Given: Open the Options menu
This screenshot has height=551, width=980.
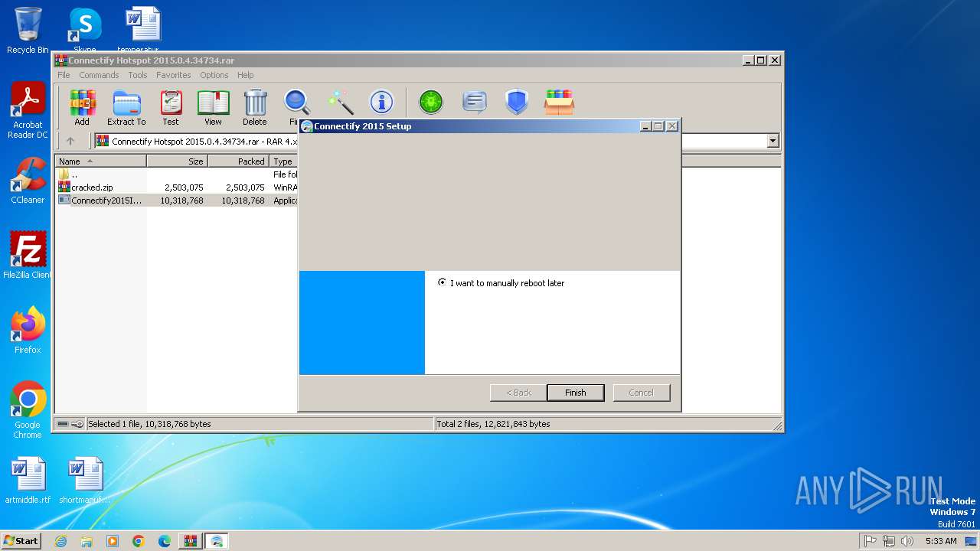Looking at the screenshot, I should (x=214, y=75).
